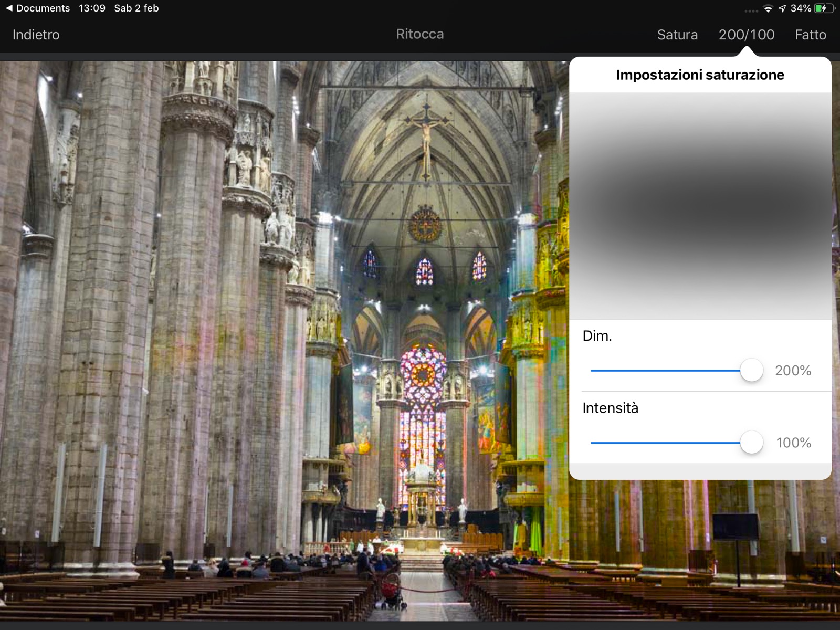
Task: Tap the Intensità label
Action: click(611, 408)
